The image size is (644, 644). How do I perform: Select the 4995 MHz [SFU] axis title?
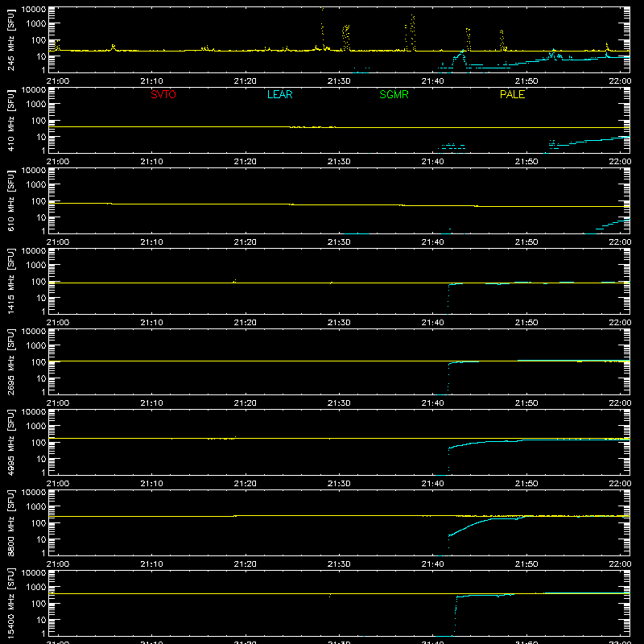(11, 442)
